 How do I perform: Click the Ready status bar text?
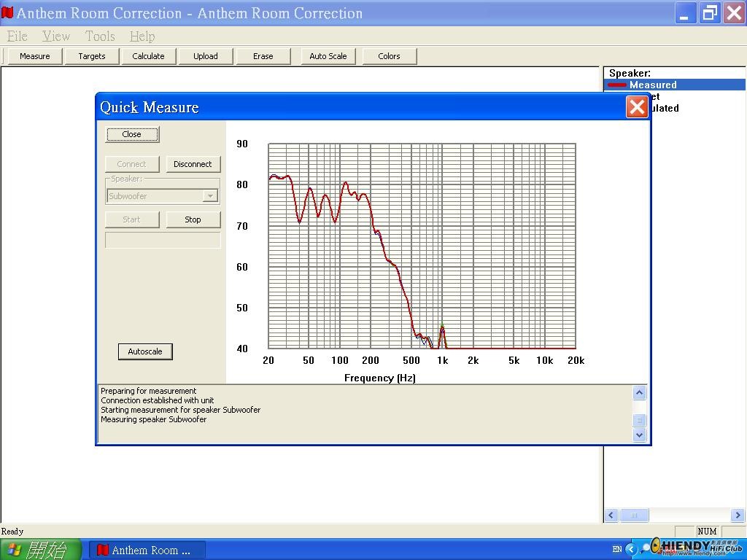point(12,532)
